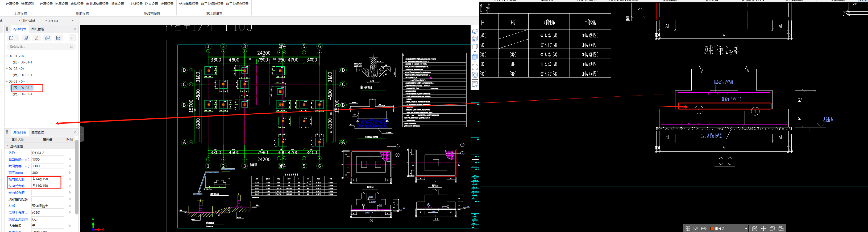Close the property list panel
Image resolution: width=868 pixels, height=232 pixels.
pyautogui.click(x=75, y=132)
